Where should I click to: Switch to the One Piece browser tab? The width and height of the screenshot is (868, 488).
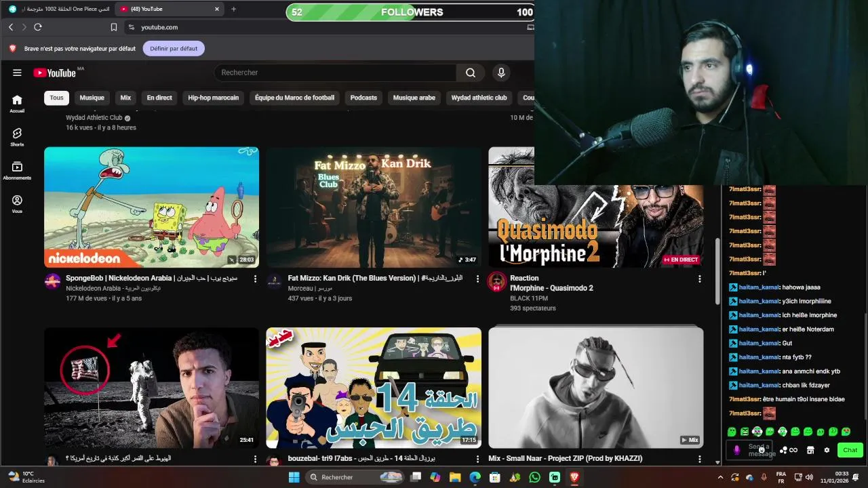coord(58,9)
